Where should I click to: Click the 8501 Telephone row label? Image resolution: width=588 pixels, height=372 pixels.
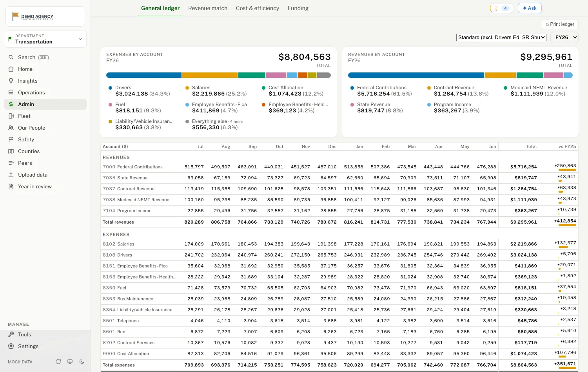click(121, 321)
